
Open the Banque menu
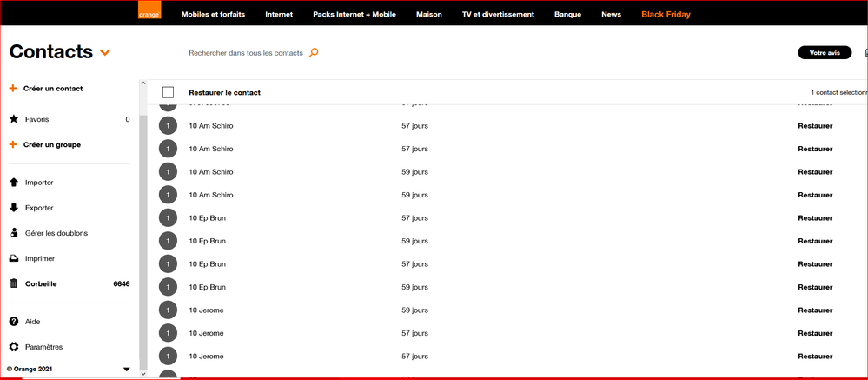568,15
